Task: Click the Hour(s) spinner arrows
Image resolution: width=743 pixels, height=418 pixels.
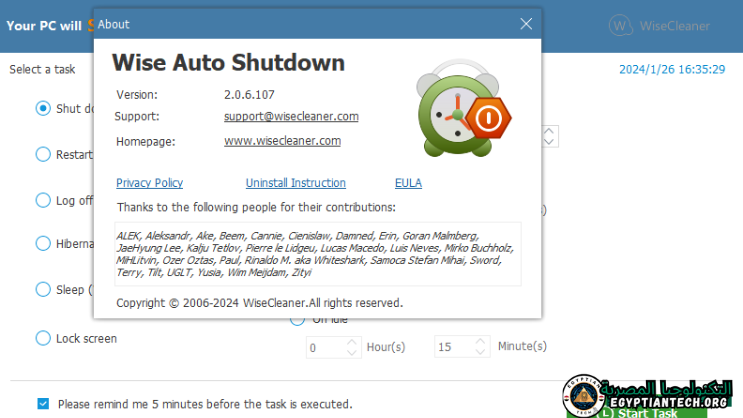Action: point(351,347)
